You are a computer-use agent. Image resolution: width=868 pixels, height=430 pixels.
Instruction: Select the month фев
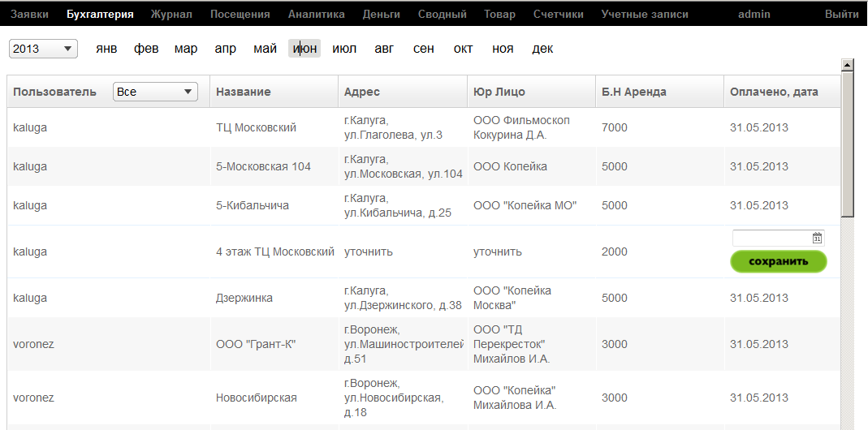point(146,49)
